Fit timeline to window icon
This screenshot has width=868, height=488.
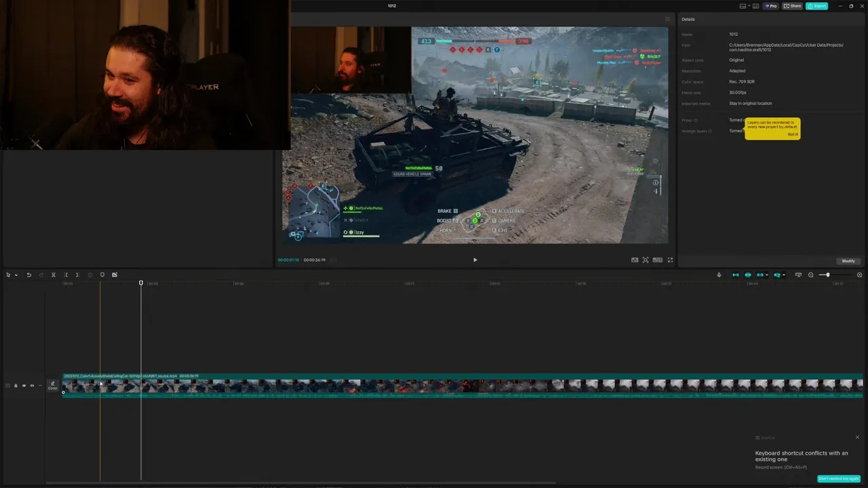(x=798, y=274)
